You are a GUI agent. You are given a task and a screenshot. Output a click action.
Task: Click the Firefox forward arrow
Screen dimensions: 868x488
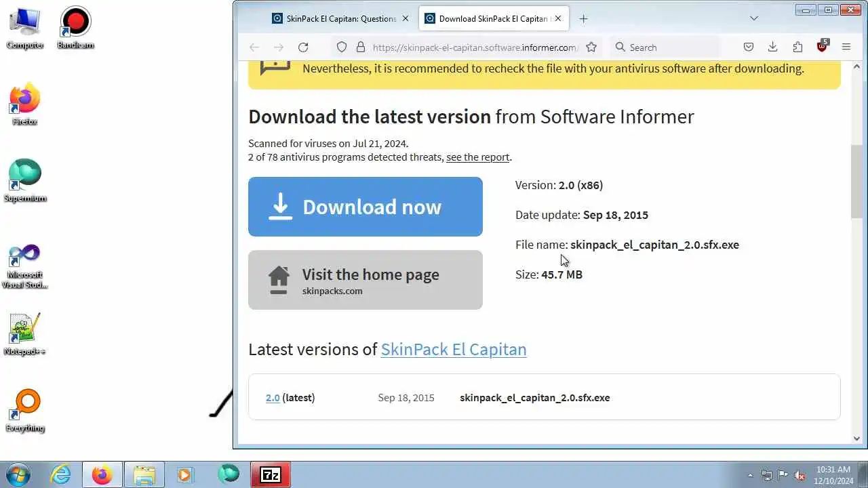coord(279,47)
